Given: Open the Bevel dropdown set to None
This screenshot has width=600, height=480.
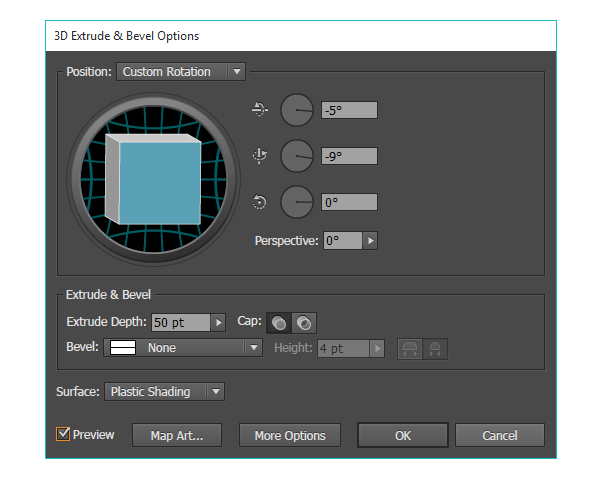Looking at the screenshot, I should (x=182, y=348).
